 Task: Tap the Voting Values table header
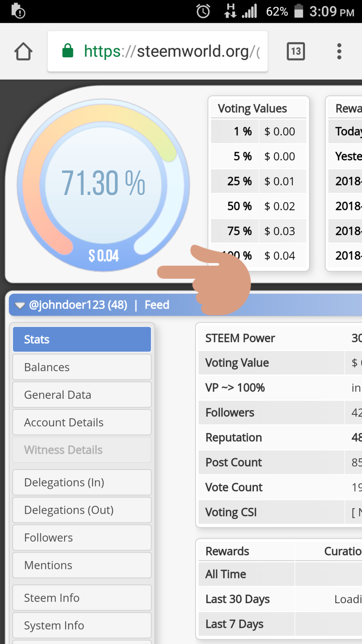(258, 108)
